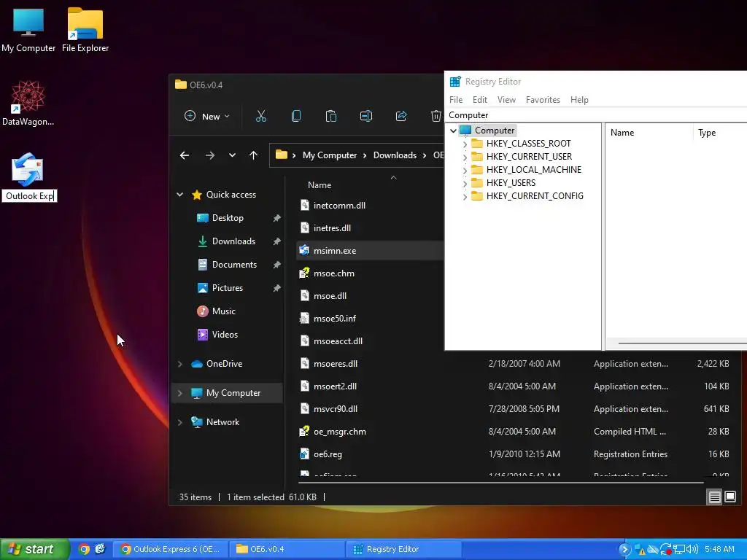Unpin Desktop from Quick access
Viewport: 747px width, 560px height.
(276, 218)
